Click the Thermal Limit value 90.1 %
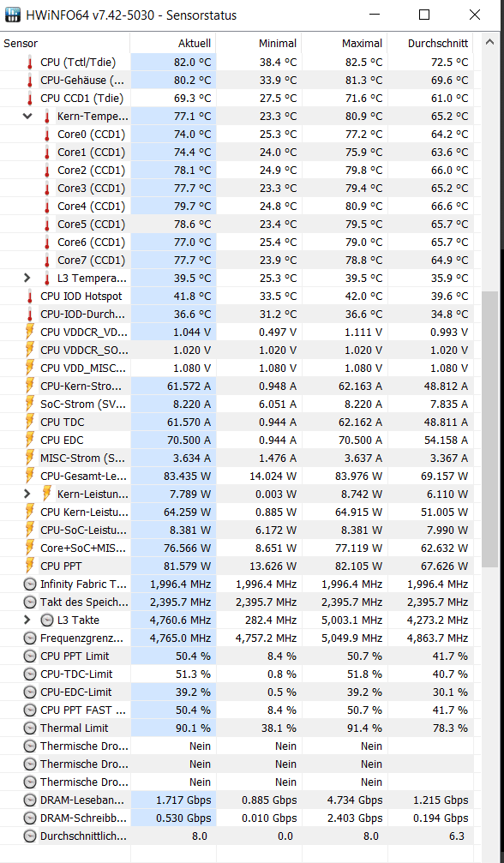The width and height of the screenshot is (504, 863). pos(192,728)
